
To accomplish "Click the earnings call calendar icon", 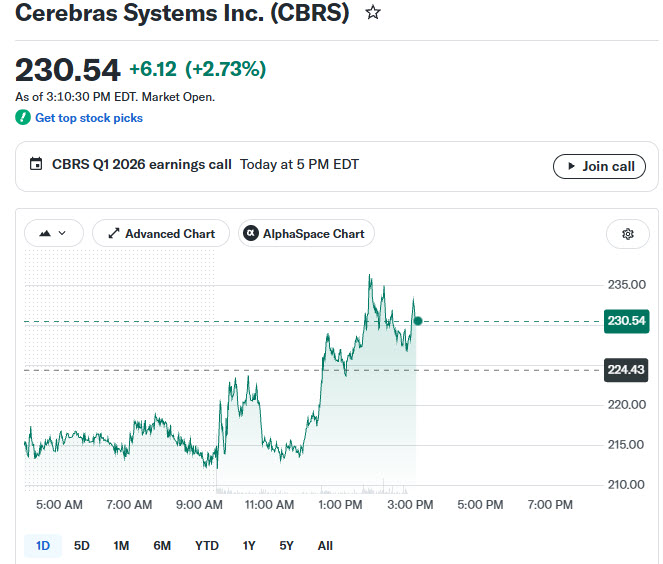I will 36,164.
